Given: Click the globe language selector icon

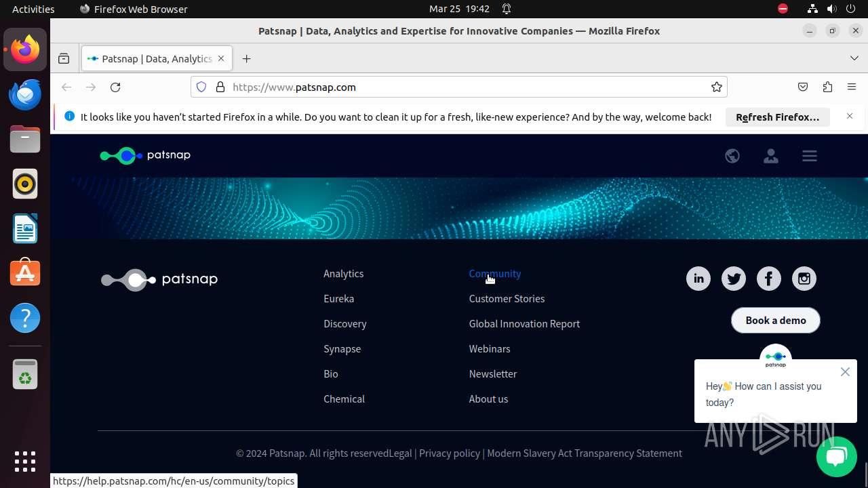Looking at the screenshot, I should tap(732, 156).
